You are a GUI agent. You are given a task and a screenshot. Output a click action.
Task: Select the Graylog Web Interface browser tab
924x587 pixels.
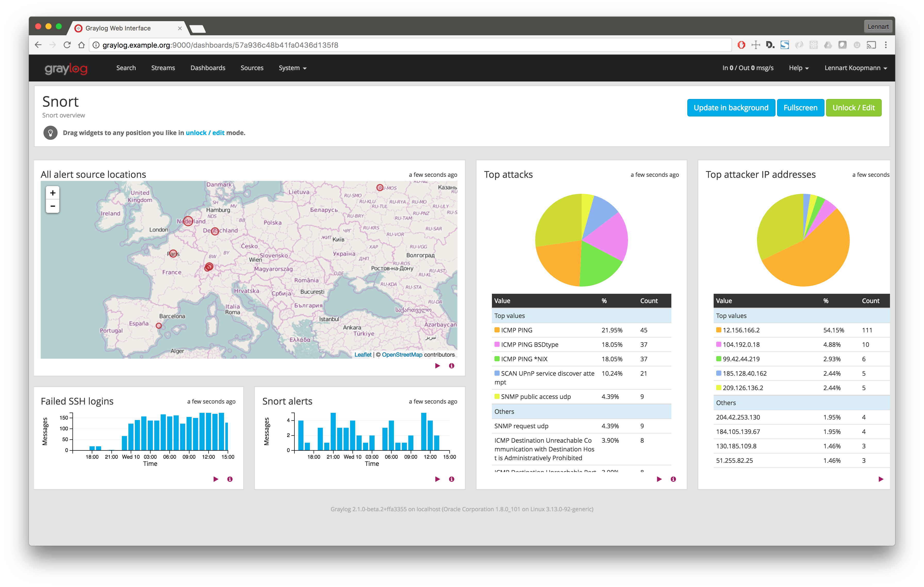pos(118,28)
